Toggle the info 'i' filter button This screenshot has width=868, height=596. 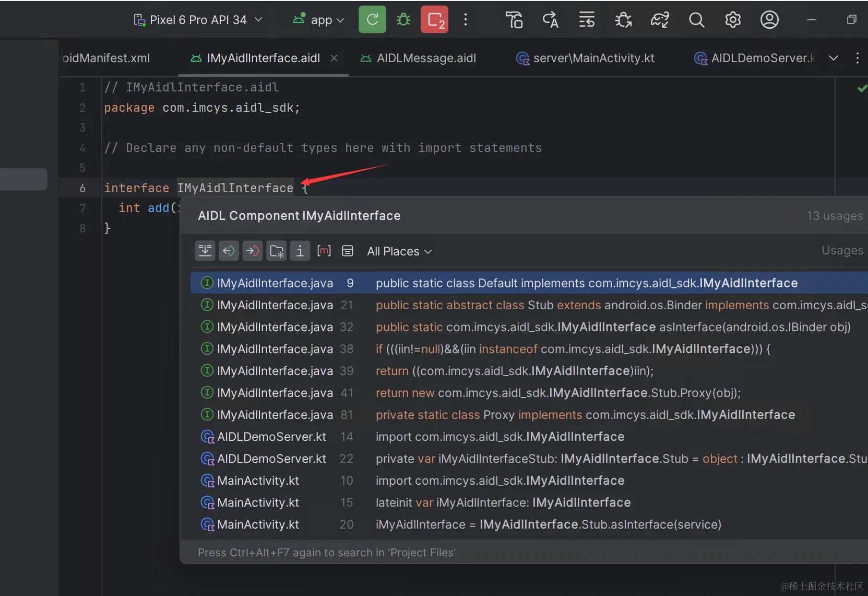[300, 251]
